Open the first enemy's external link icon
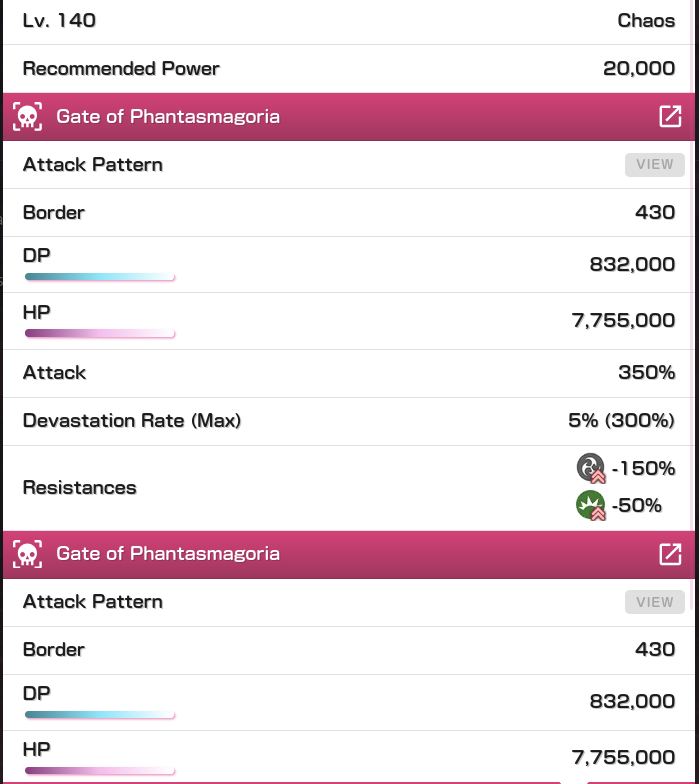 pos(670,117)
